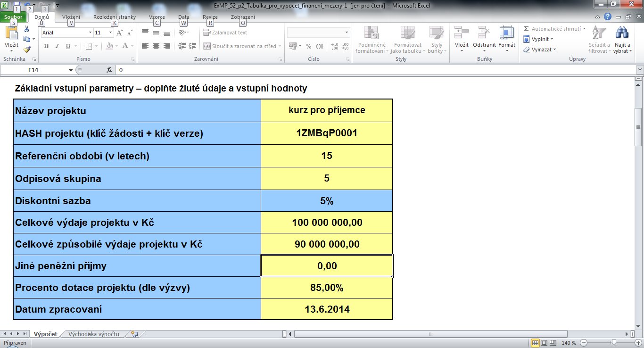Image resolution: width=644 pixels, height=348 pixels.
Task: Align text to middle of cell
Action: pyautogui.click(x=156, y=33)
